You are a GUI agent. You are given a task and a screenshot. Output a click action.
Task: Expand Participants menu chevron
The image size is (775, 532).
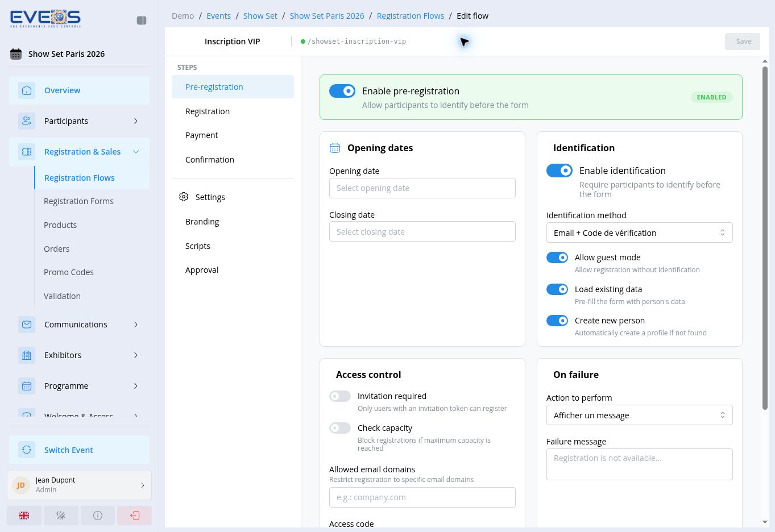click(x=136, y=121)
